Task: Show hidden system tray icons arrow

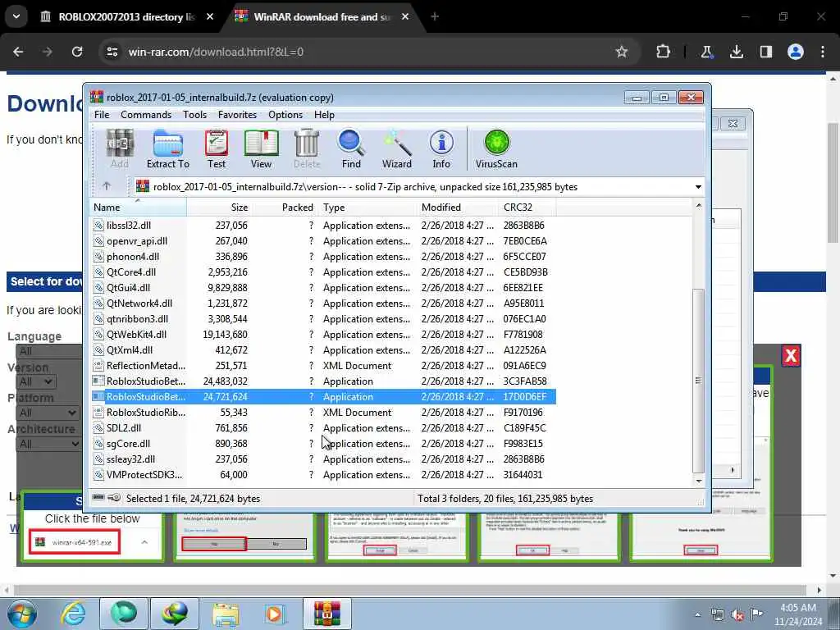Action: [x=697, y=615]
